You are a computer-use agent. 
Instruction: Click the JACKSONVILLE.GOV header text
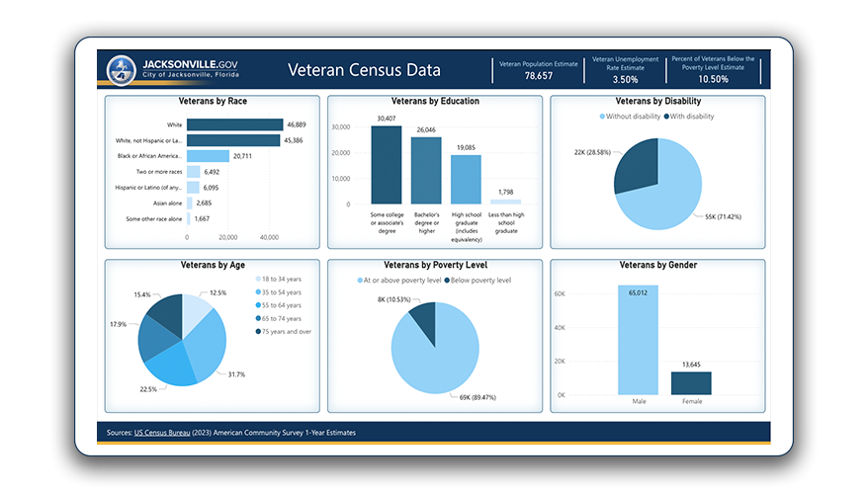coord(190,64)
